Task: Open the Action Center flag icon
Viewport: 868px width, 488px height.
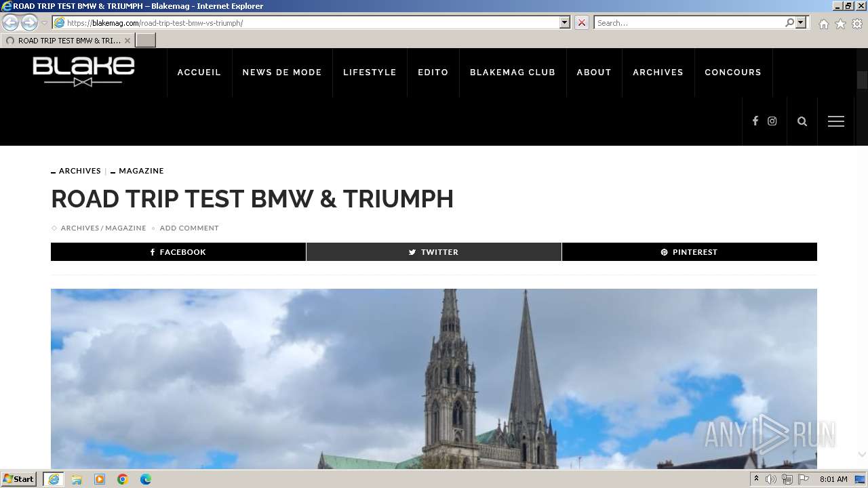Action: [x=804, y=479]
